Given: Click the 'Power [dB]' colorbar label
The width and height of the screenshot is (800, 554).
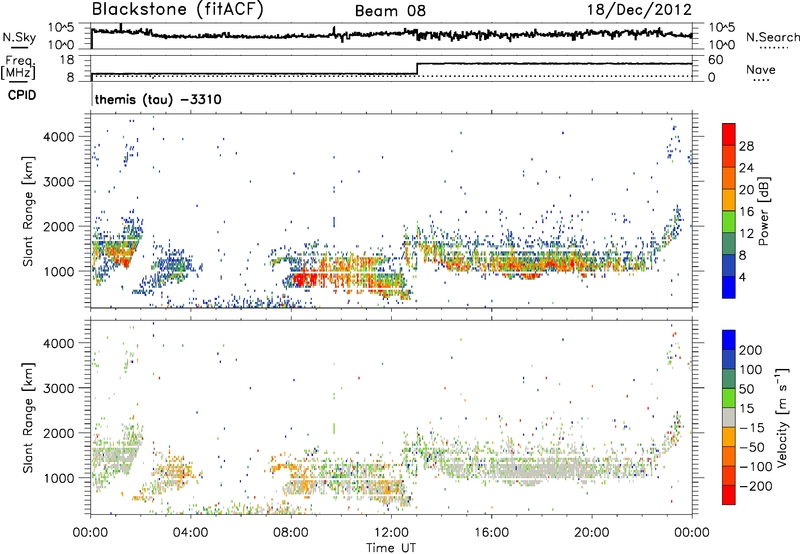Looking at the screenshot, I should click(763, 211).
